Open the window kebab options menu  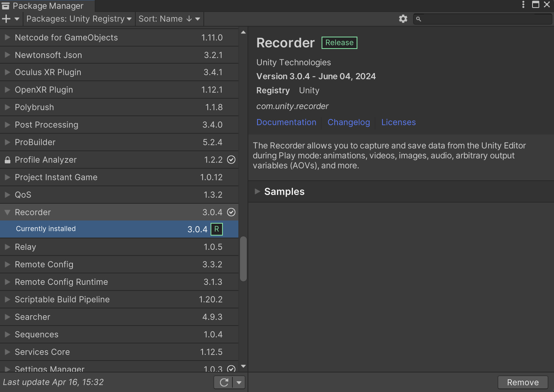click(523, 4)
